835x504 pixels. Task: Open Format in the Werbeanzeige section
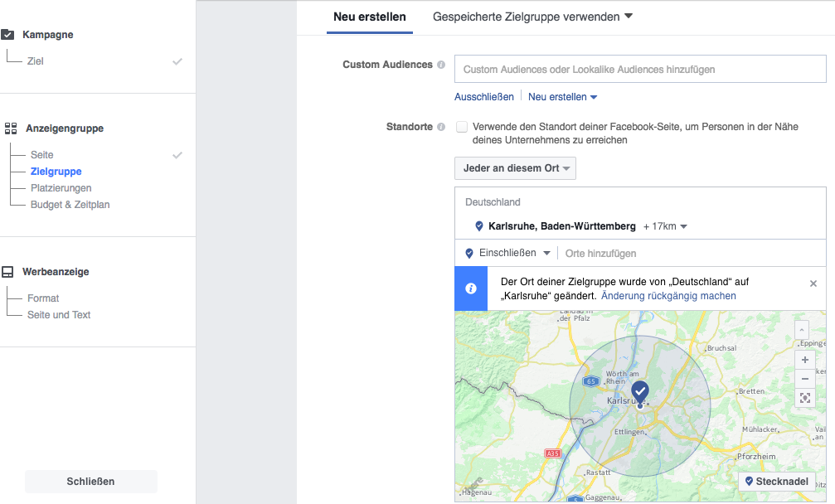coord(43,298)
